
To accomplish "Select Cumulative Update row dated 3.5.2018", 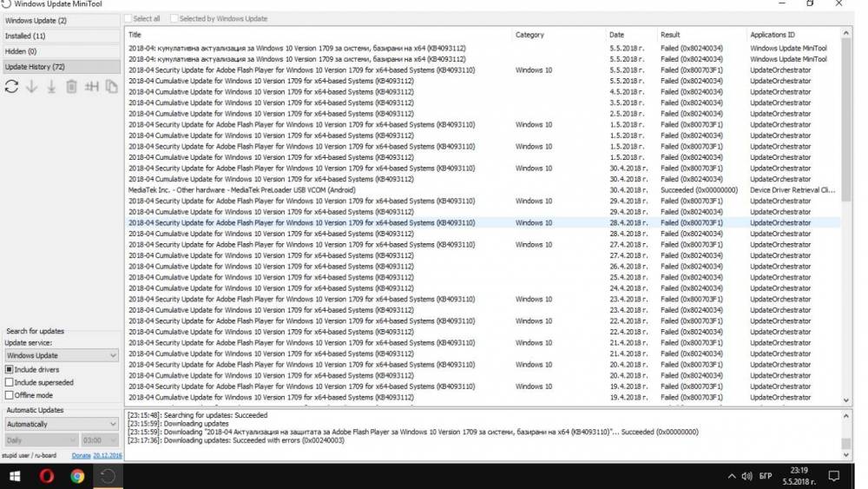I will coord(483,103).
